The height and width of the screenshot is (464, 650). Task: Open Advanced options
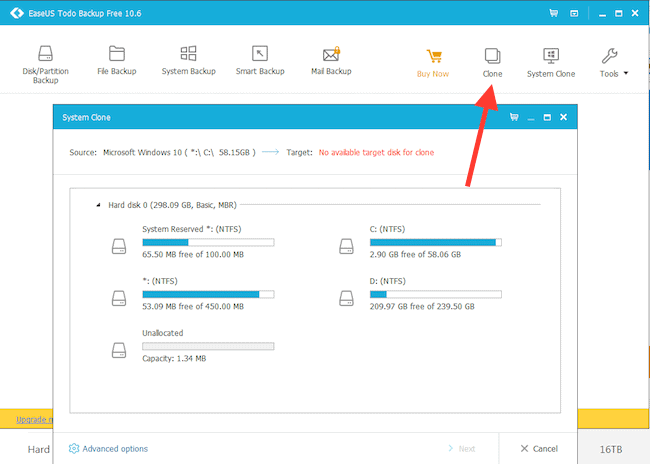[108, 449]
